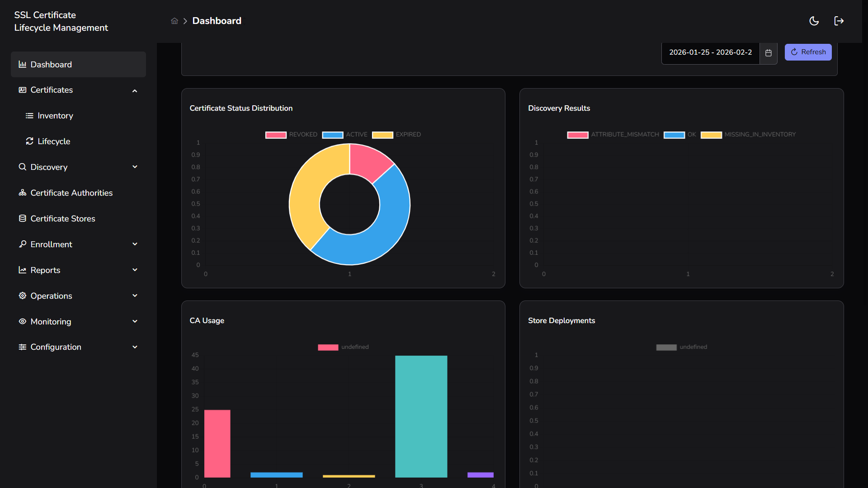Viewport: 868px width, 488px height.
Task: Click the Certificate Stores database icon
Action: pos(23,218)
